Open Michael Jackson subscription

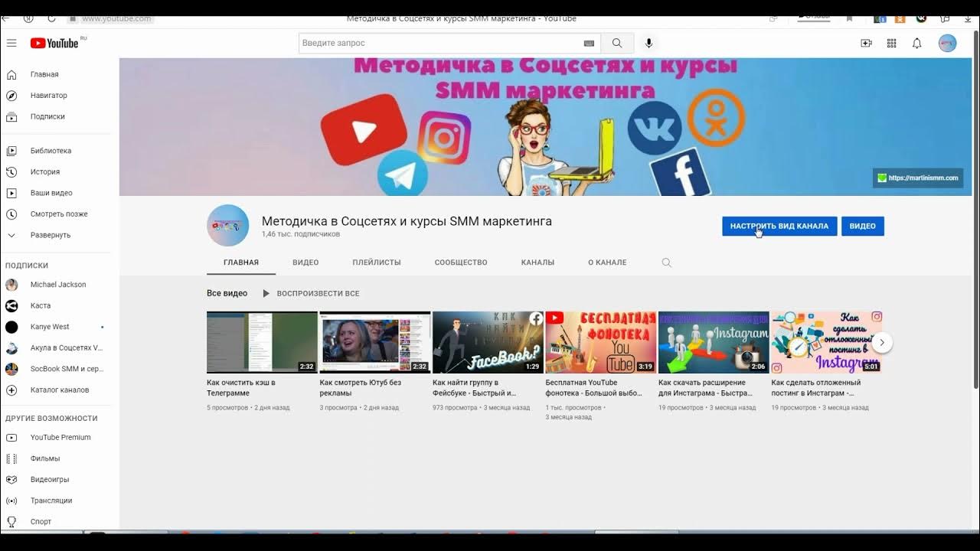(x=60, y=285)
